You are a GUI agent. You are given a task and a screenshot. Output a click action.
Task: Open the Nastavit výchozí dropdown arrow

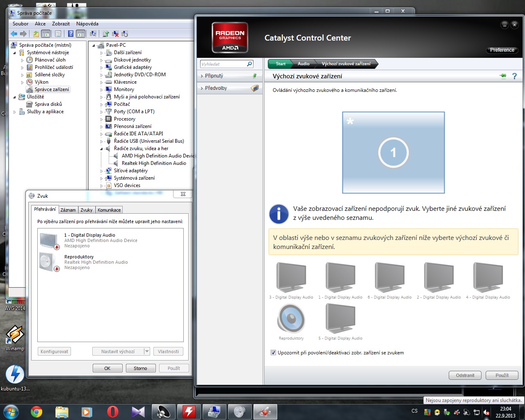(146, 352)
